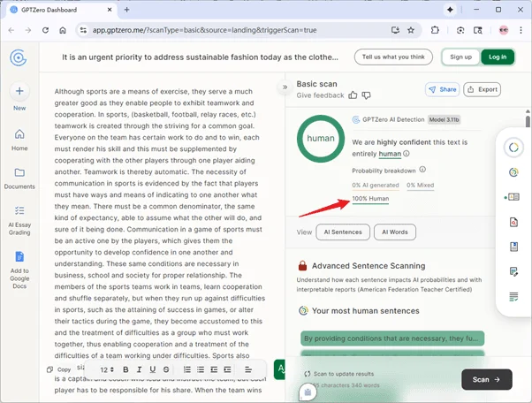Open the text alignment option in the toolbar
The width and height of the screenshot is (532, 403).
[248, 369]
